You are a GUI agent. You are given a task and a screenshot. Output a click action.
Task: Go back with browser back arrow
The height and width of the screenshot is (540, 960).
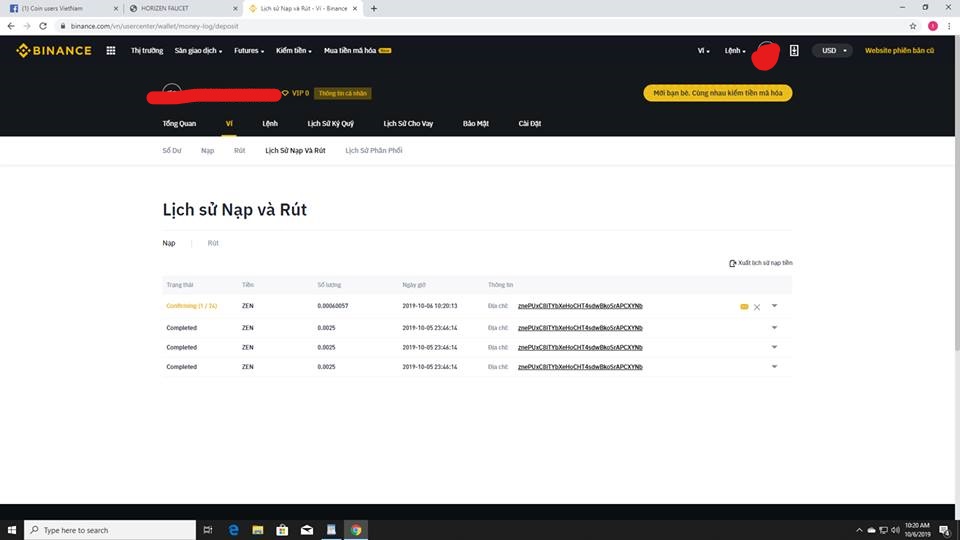[11, 26]
